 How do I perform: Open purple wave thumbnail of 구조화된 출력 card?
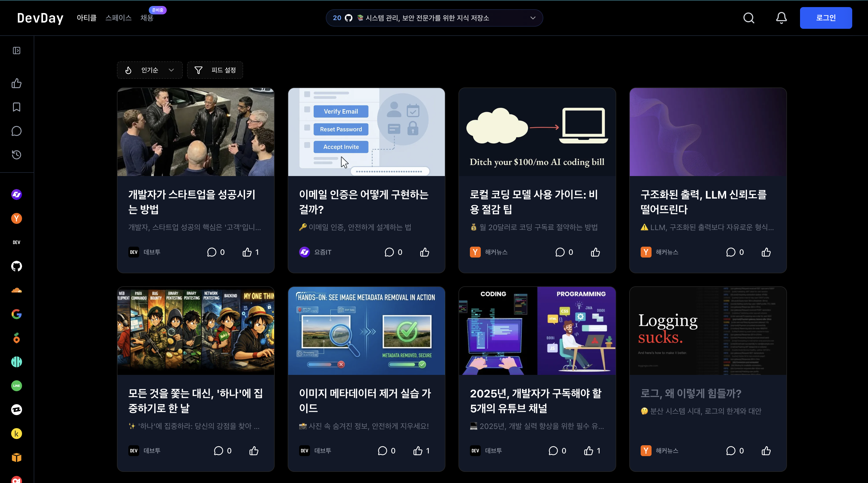pos(708,132)
